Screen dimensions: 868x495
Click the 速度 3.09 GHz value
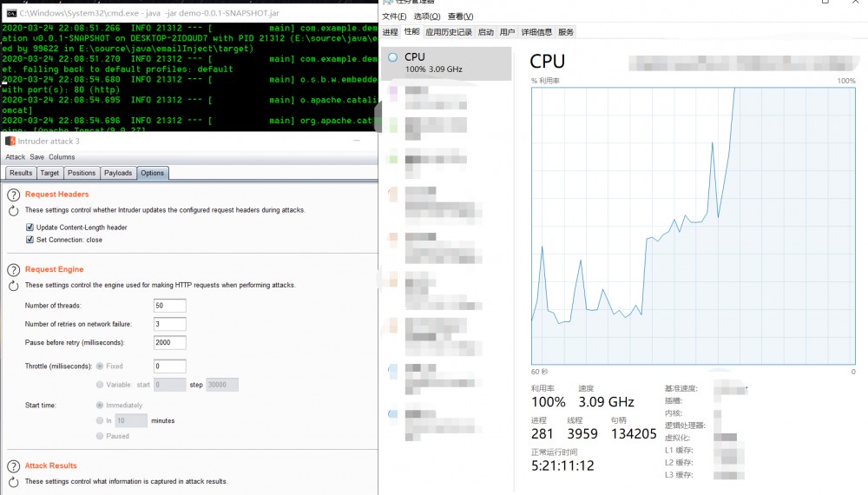(606, 402)
